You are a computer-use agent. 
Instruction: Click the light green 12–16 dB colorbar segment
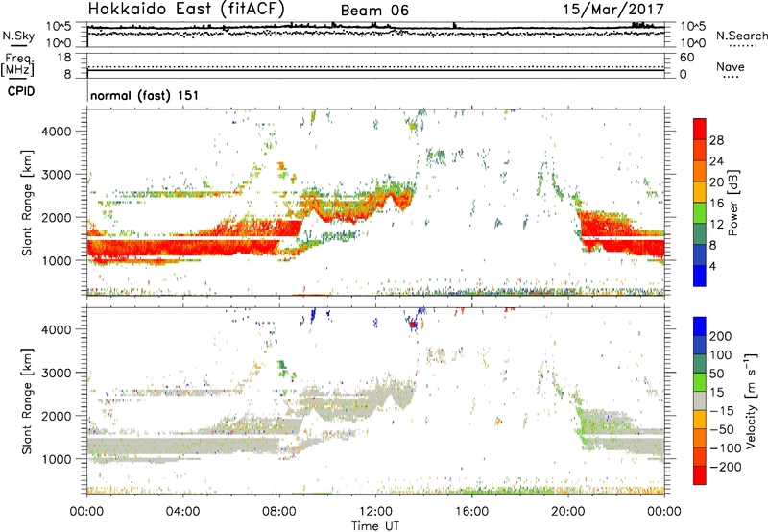(x=700, y=213)
